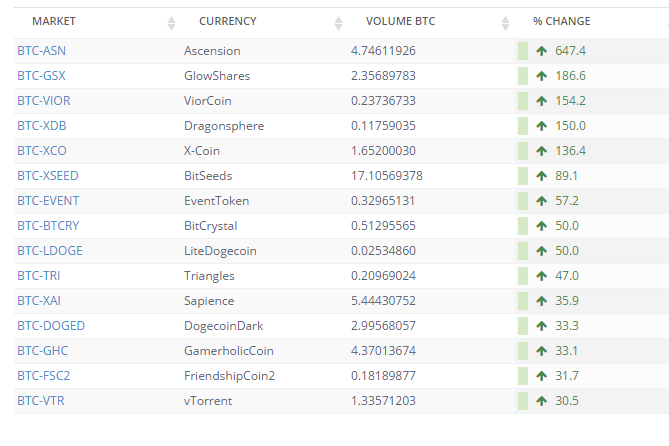Open the BTC-XSEED market link
This screenshot has width=669, height=446.
[48, 176]
